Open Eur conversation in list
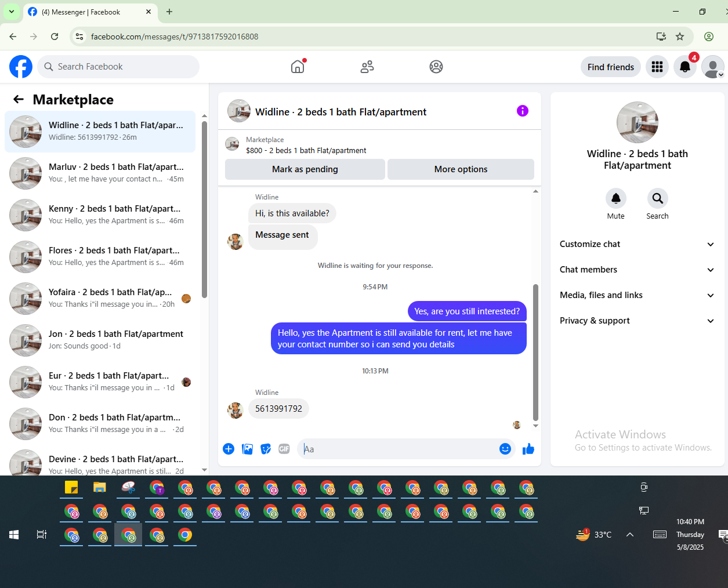This screenshot has width=728, height=588. coord(100,382)
